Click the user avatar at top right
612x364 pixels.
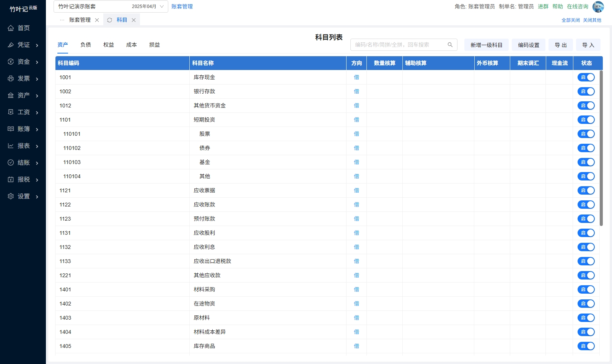[x=598, y=6]
